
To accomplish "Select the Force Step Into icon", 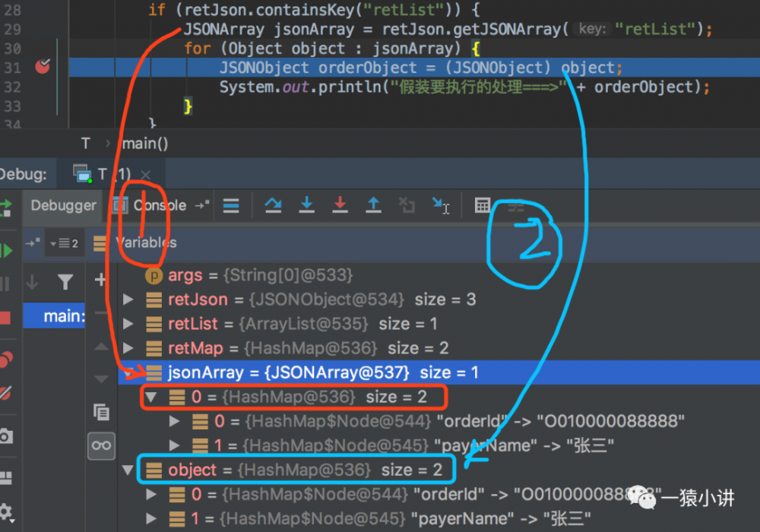I will 340,205.
